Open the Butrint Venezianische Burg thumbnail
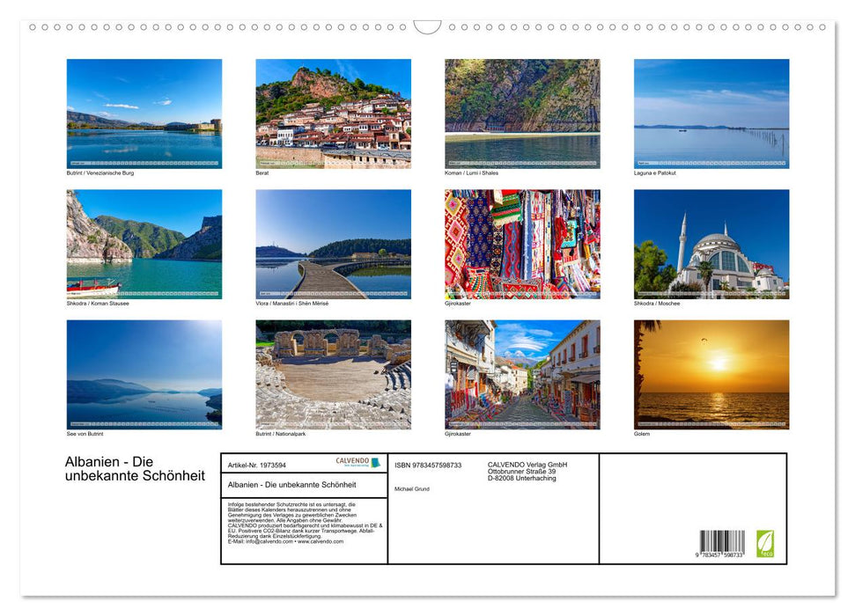855x616 pixels. (144, 113)
